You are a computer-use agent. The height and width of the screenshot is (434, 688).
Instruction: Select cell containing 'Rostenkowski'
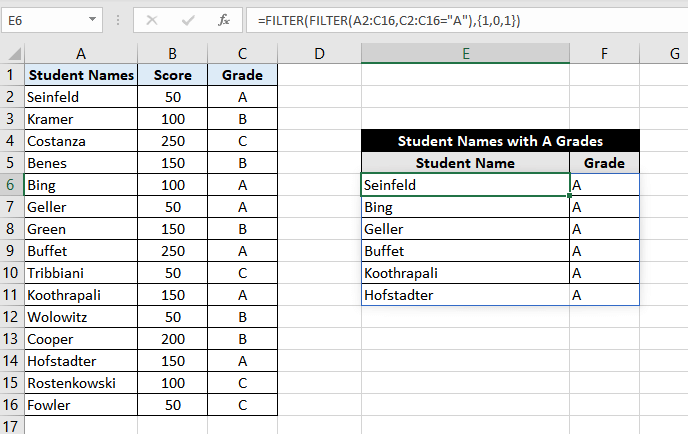pyautogui.click(x=81, y=383)
